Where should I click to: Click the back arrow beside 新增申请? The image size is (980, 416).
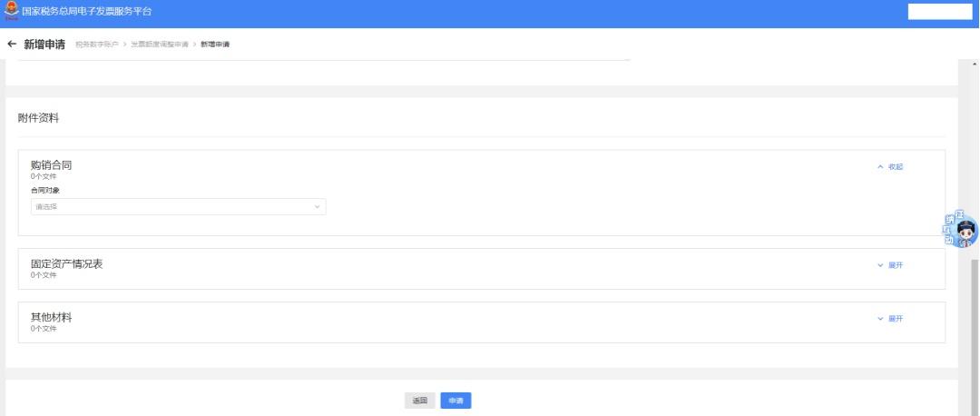[x=12, y=45]
